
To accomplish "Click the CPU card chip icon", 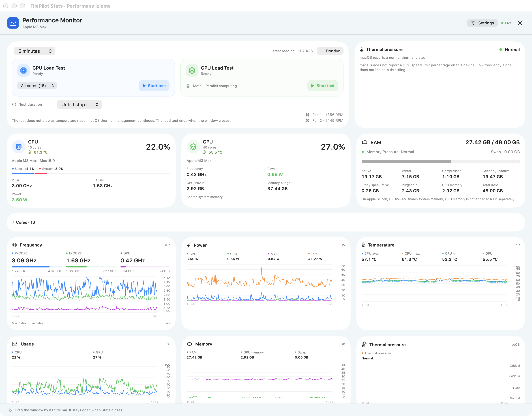I will pyautogui.click(x=18, y=147).
